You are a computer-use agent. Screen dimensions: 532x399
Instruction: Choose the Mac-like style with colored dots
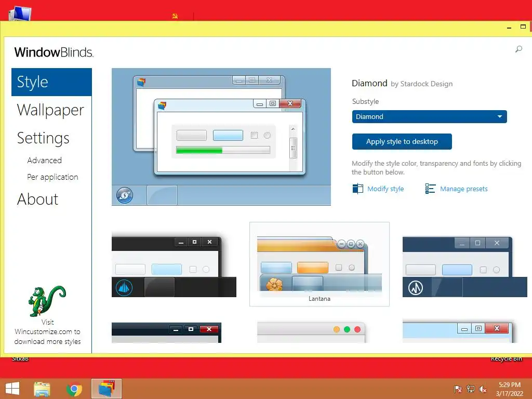pos(311,332)
